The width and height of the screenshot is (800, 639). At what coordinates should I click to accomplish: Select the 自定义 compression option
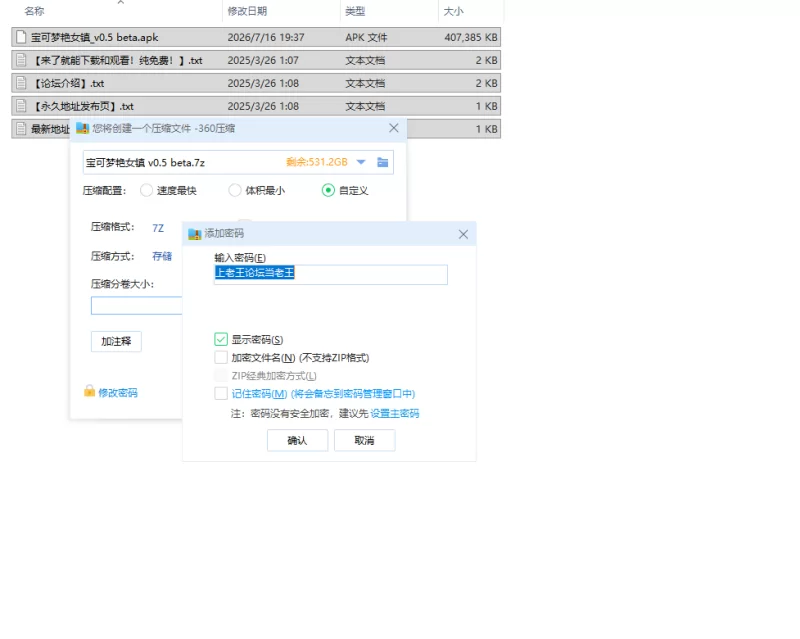click(x=328, y=190)
